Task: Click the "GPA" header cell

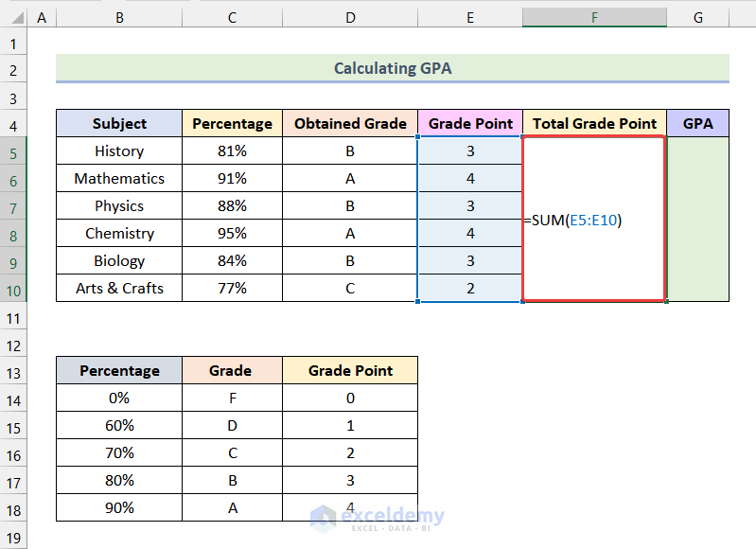Action: 697,124
